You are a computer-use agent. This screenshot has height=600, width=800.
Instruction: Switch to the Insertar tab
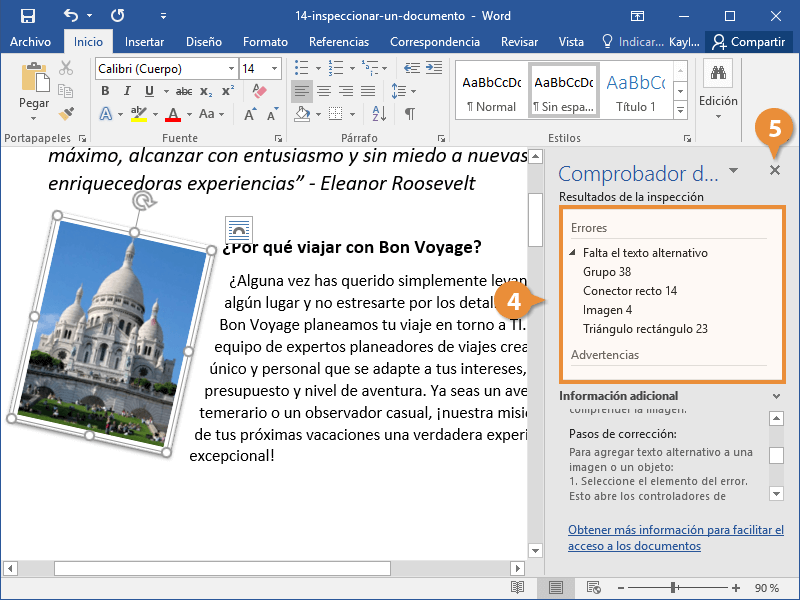click(x=144, y=42)
